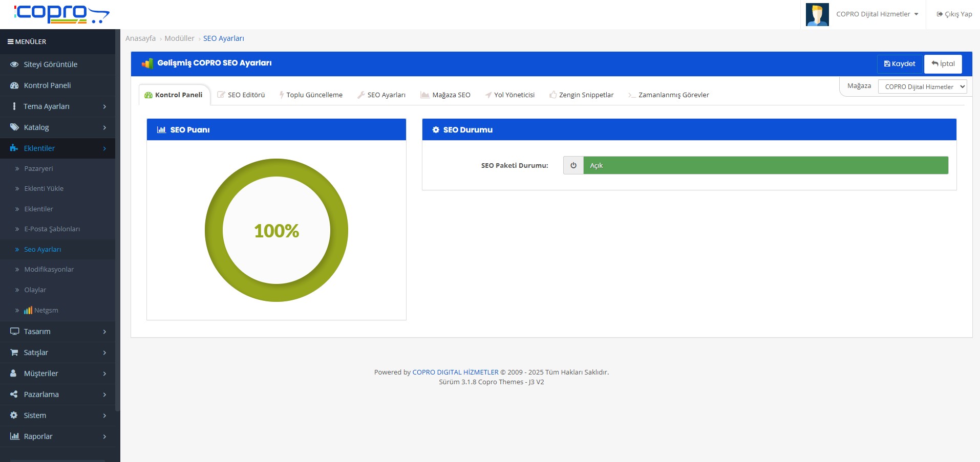Switch to the SEO Editörü tab
Viewport: 980px width, 462px height.
pos(241,95)
